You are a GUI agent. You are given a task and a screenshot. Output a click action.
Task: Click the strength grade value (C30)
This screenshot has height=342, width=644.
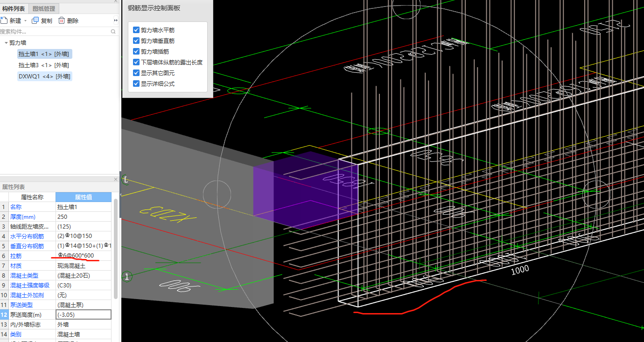[x=84, y=286]
